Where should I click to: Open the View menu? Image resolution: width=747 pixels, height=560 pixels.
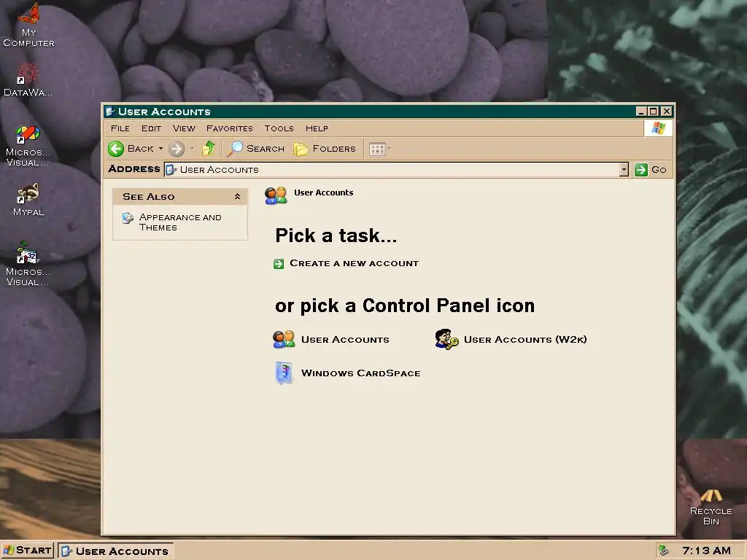tap(184, 128)
